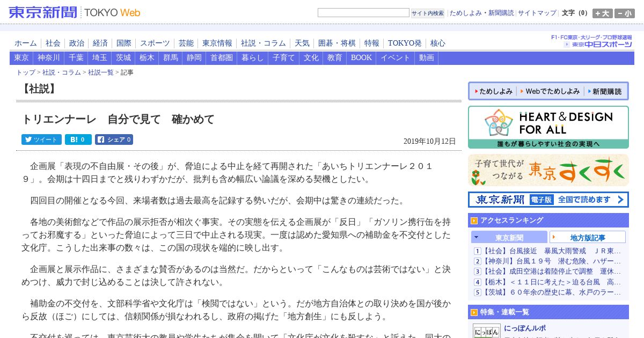The width and height of the screenshot is (644, 338).
Task: Open 文化 in the sub navigation
Action: point(311,58)
